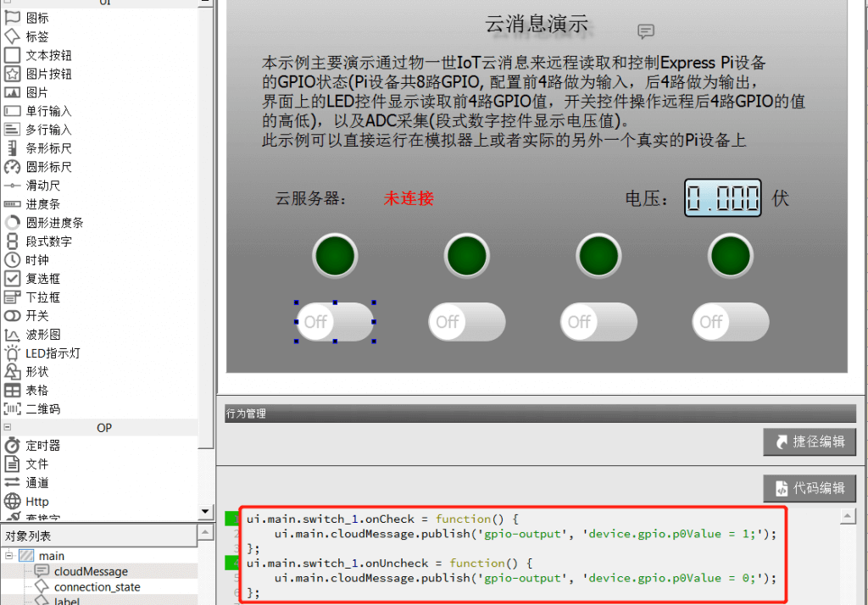The width and height of the screenshot is (868, 605).
Task: Select the 进度条 progress bar widget
Action: (32, 204)
